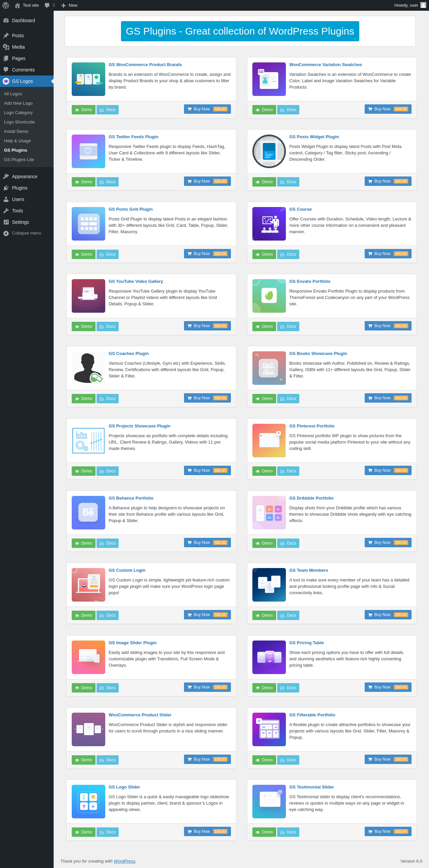Image resolution: width=429 pixels, height=868 pixels.
Task: Click the GS Twitter Feeds plugin icon
Action: (88, 152)
